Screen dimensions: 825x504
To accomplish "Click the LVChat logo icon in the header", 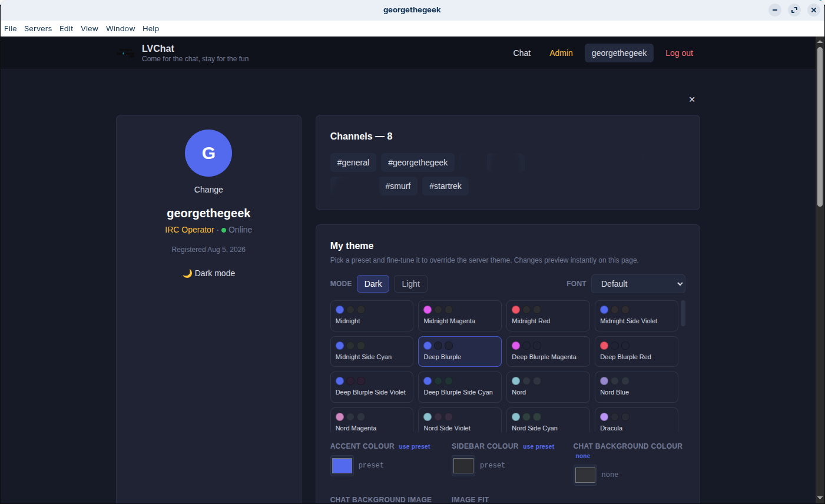I will coord(125,54).
